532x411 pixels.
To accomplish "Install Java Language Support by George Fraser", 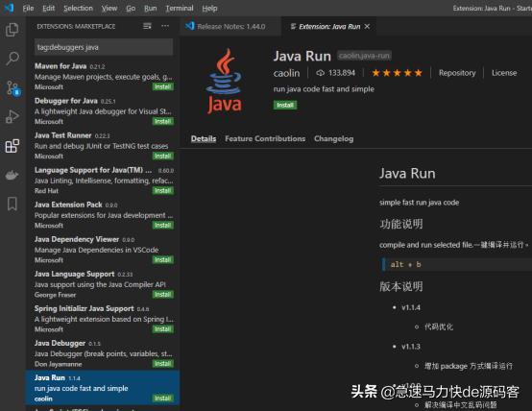I will pos(163,295).
